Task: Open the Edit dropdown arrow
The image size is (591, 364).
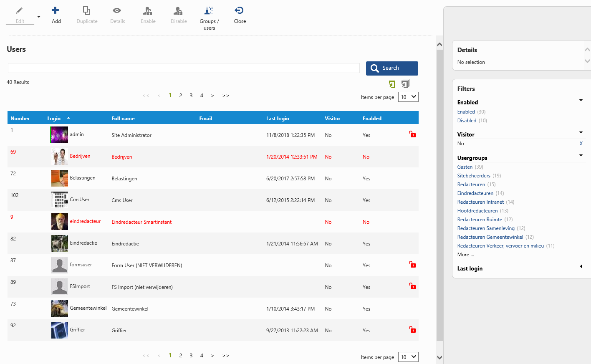Action: pos(39,17)
